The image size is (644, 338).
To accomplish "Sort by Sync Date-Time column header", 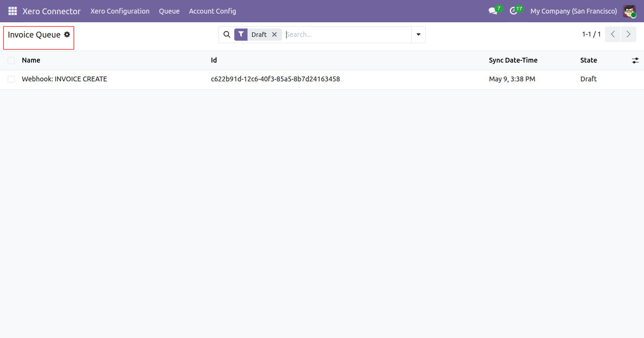I will [x=513, y=60].
